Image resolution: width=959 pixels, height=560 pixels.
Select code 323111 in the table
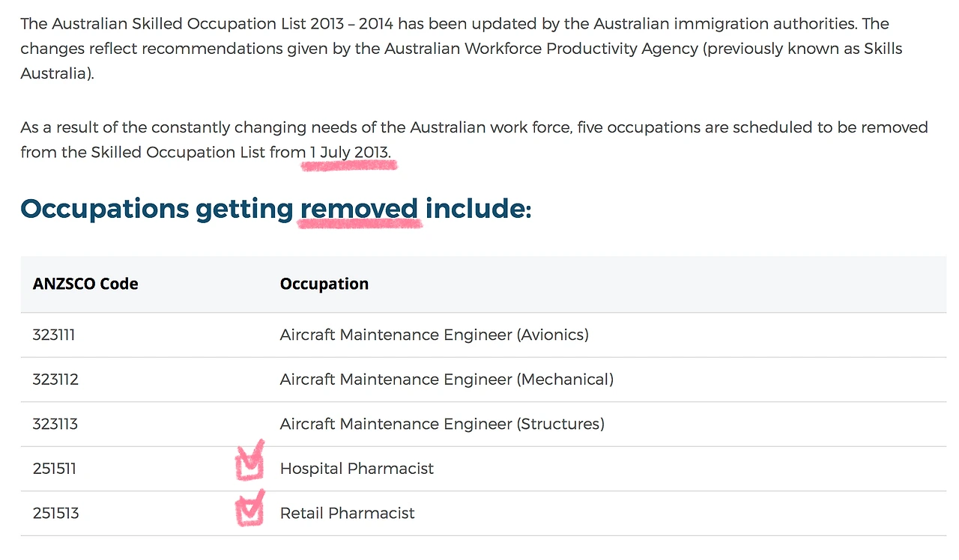point(54,335)
